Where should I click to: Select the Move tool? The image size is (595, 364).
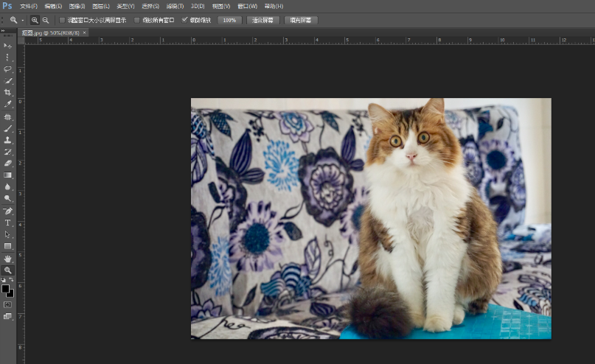(x=8, y=46)
